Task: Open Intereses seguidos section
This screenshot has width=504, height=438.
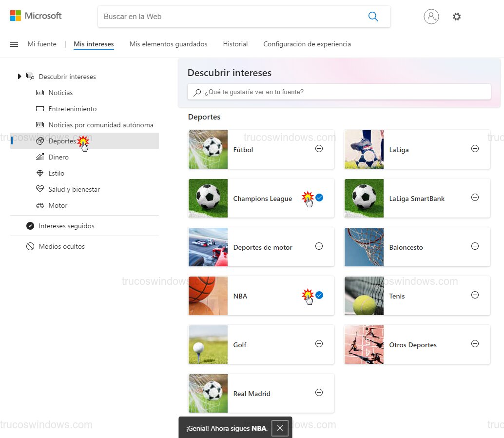Action: point(66,226)
